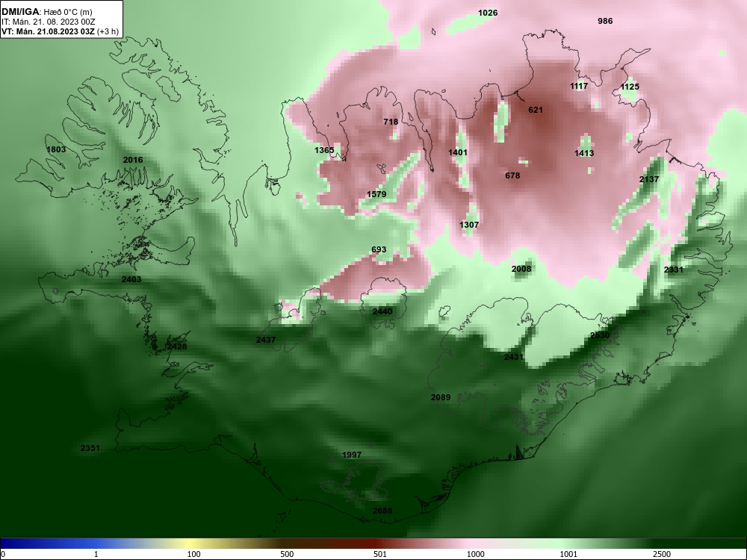Select the 2089 label

[x=441, y=397]
